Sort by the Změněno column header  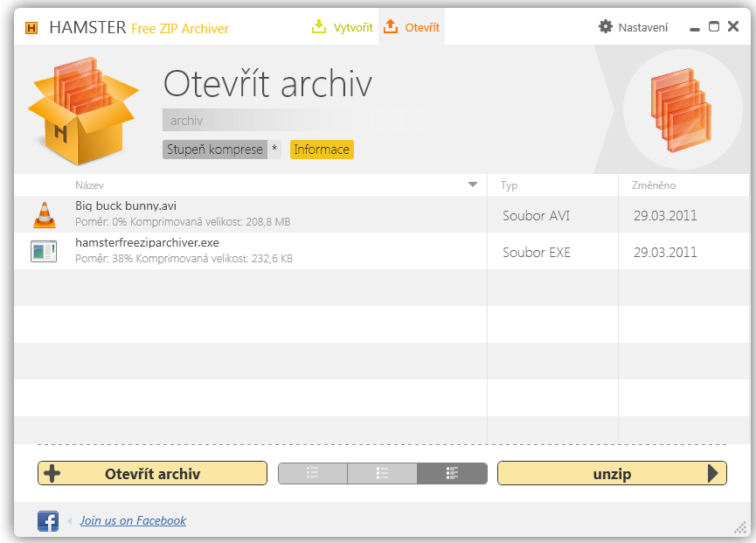point(653,185)
